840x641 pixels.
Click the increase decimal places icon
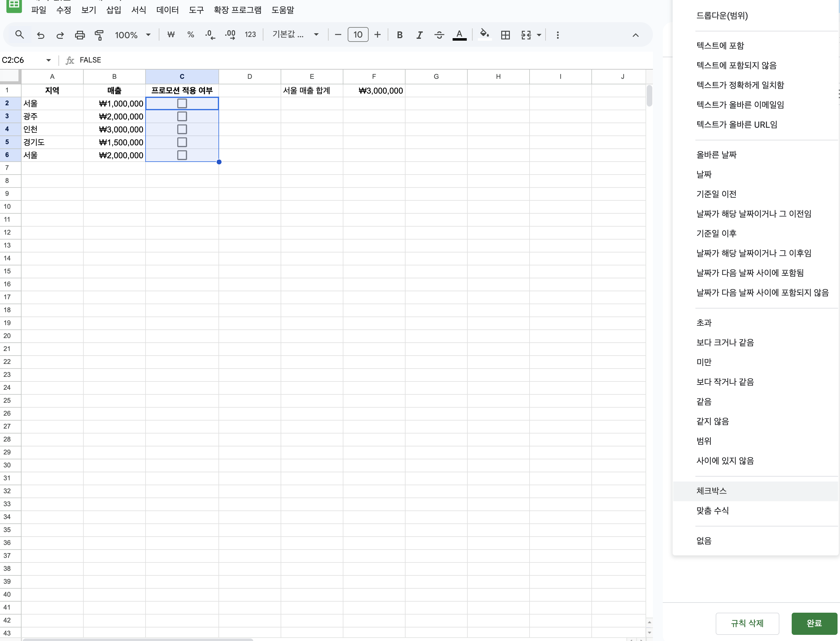[230, 35]
